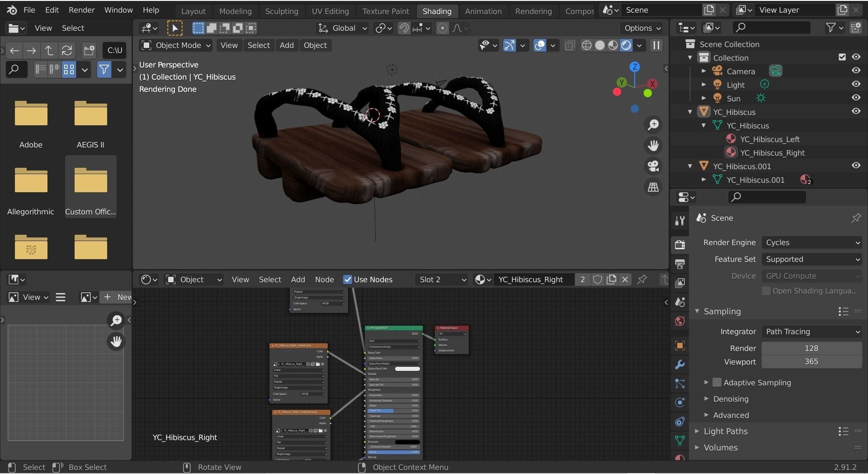Viewport: 868px width, 474px height.
Task: Adjust Viewport samples field 365
Action: click(x=811, y=362)
